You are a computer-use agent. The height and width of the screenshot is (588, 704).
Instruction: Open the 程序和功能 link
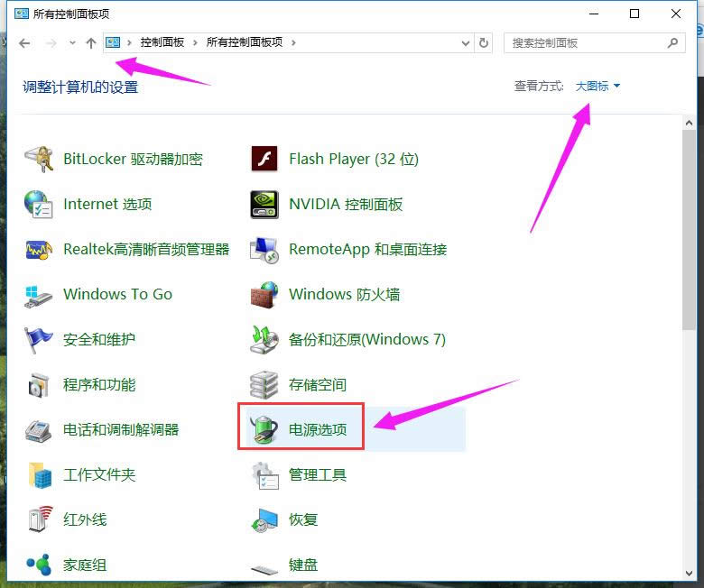[99, 385]
